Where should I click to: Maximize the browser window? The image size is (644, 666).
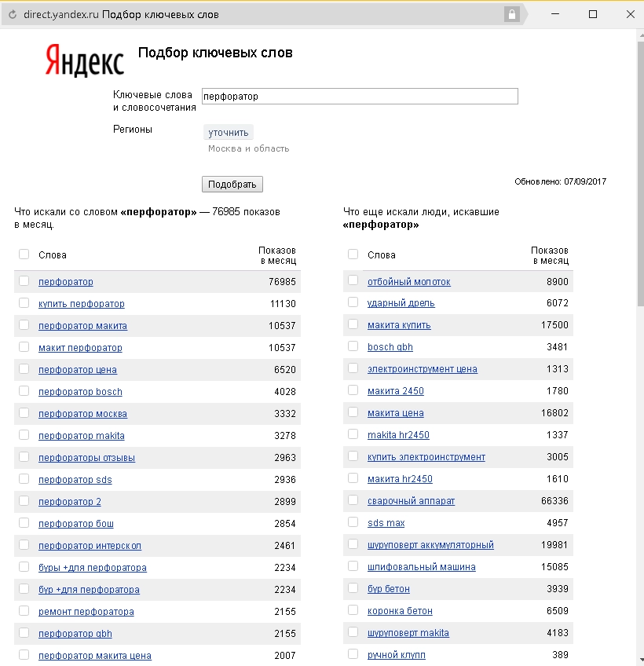pyautogui.click(x=593, y=14)
